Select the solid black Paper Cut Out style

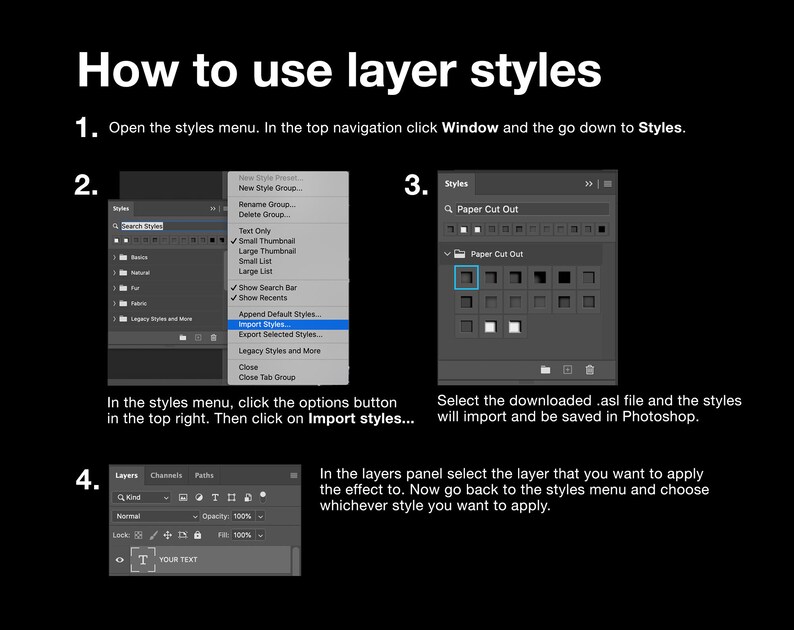point(564,278)
